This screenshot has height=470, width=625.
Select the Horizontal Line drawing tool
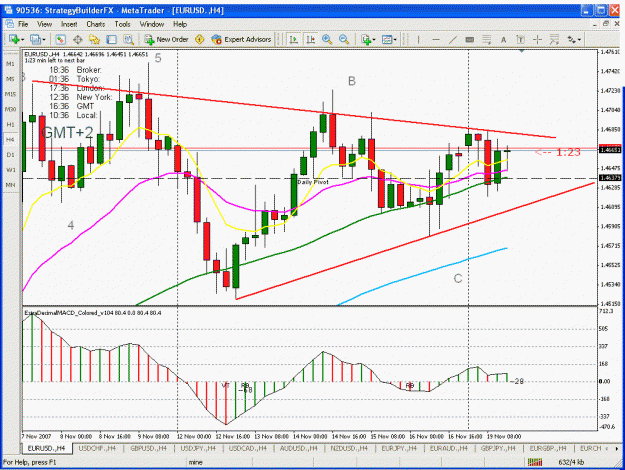point(436,39)
